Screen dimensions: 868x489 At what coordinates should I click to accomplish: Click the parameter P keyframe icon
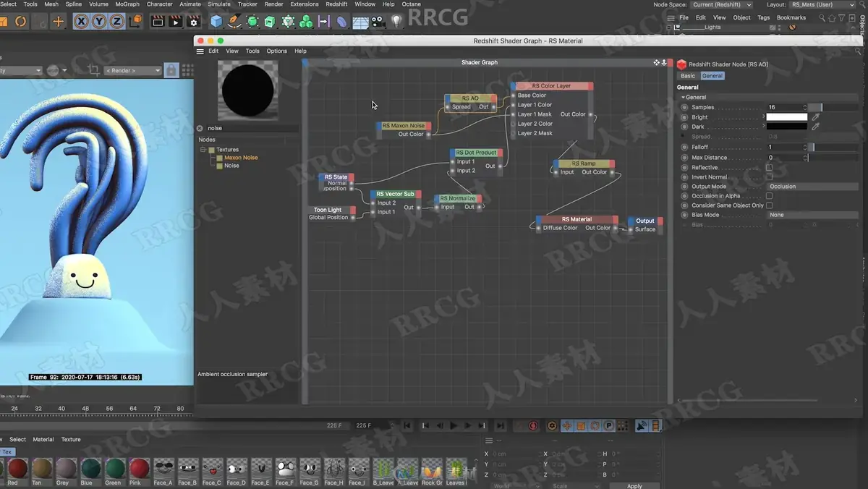click(608, 426)
